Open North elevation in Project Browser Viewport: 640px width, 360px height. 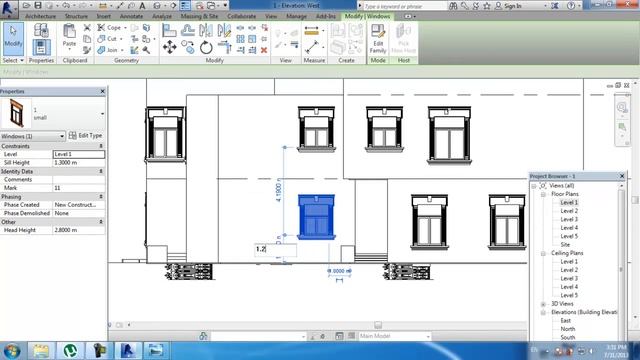click(568, 329)
